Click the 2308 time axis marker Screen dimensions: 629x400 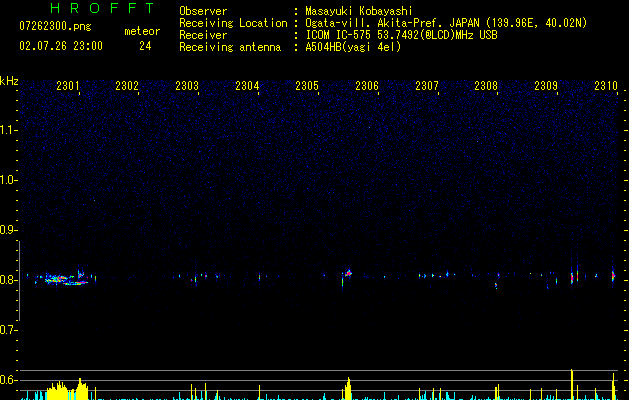coord(486,86)
